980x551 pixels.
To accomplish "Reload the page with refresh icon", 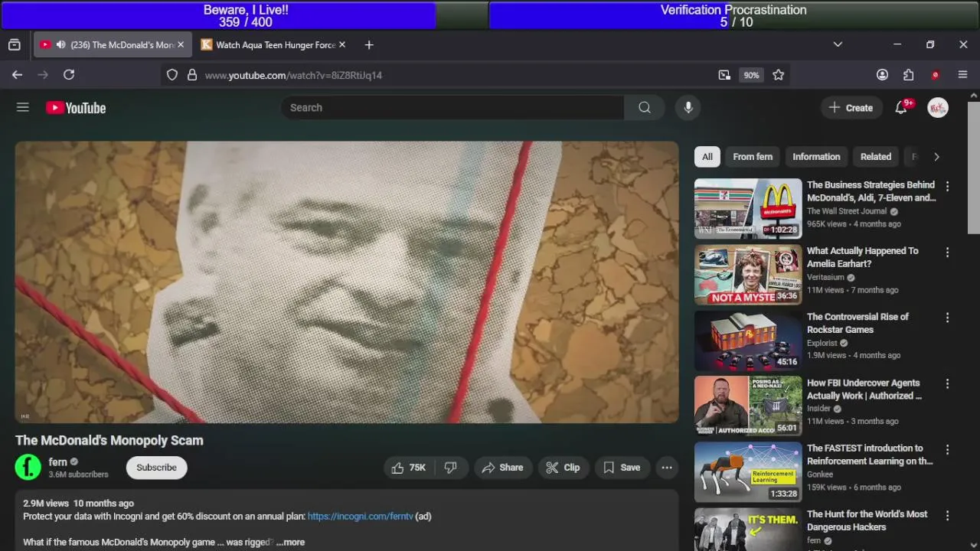I will 69,75.
